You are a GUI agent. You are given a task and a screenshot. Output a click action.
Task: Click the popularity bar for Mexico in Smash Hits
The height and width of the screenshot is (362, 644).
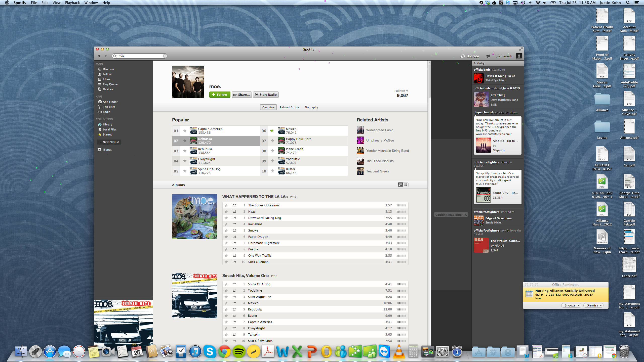[401, 303]
